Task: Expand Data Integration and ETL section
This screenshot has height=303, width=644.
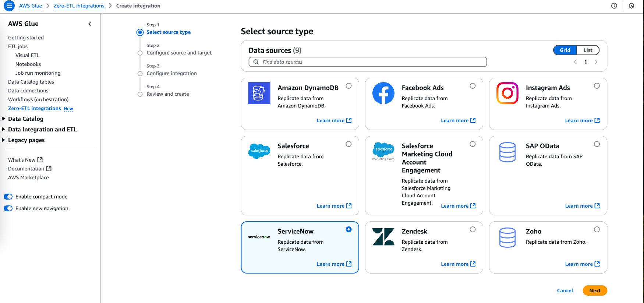Action: [x=4, y=129]
